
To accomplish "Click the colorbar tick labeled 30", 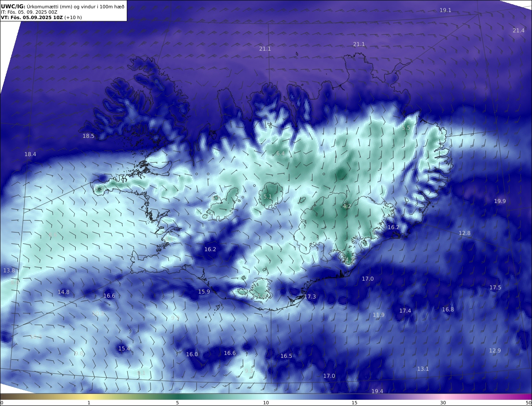I will point(443,403).
